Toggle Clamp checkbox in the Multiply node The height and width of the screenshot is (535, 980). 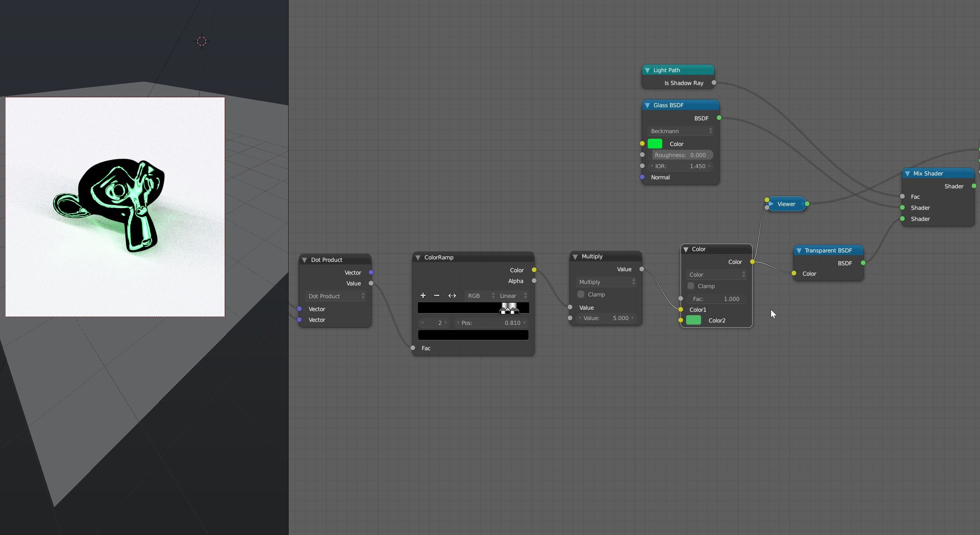pos(580,294)
